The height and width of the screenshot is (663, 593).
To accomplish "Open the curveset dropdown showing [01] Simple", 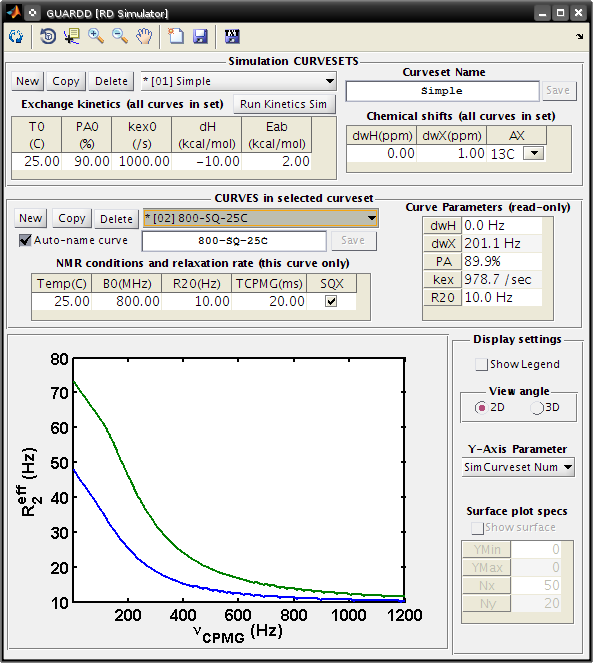I will coord(239,81).
